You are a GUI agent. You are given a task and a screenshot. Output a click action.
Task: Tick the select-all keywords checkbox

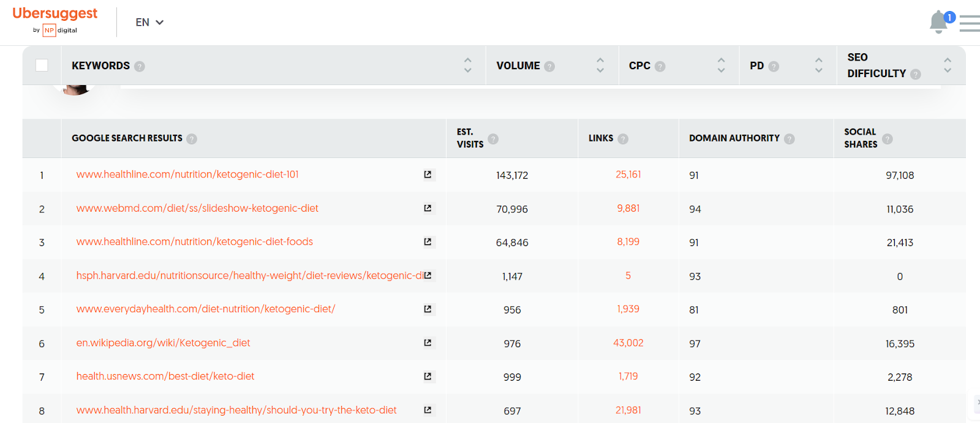42,65
